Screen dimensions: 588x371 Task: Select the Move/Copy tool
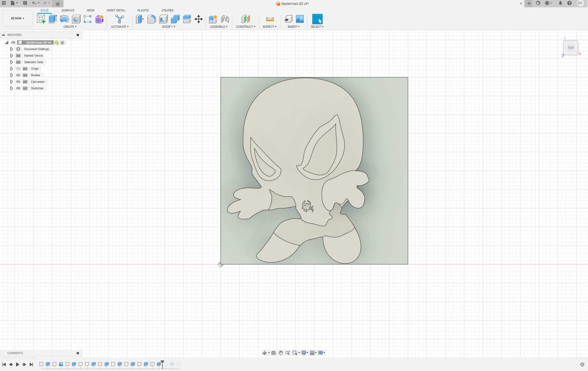(199, 19)
